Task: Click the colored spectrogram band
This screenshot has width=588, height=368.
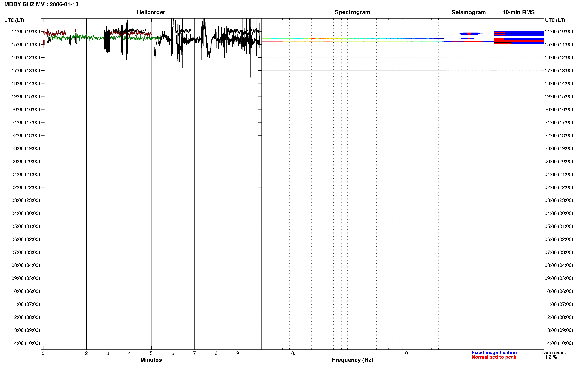Action: point(353,38)
